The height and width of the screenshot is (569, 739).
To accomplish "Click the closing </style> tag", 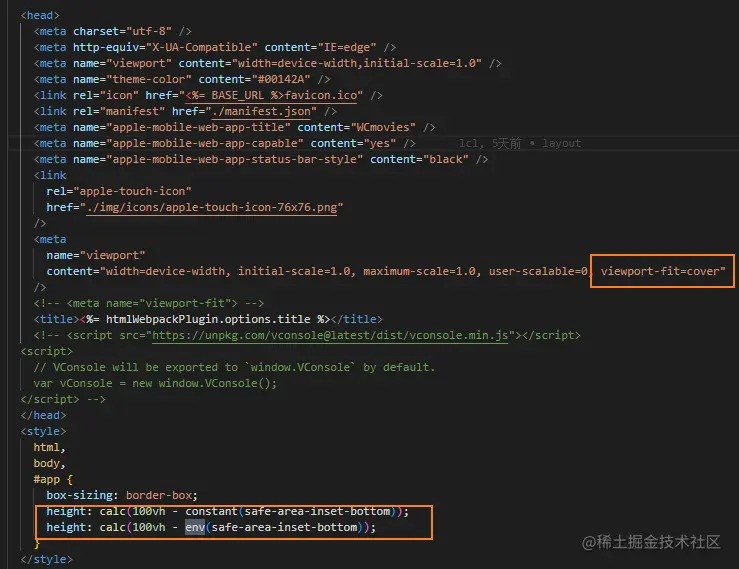I will pos(46,560).
